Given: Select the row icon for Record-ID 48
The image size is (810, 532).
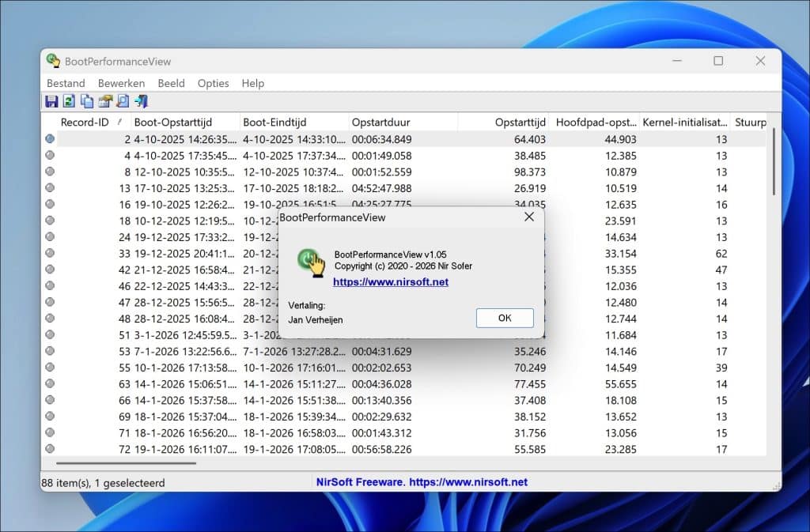Looking at the screenshot, I should [x=50, y=319].
